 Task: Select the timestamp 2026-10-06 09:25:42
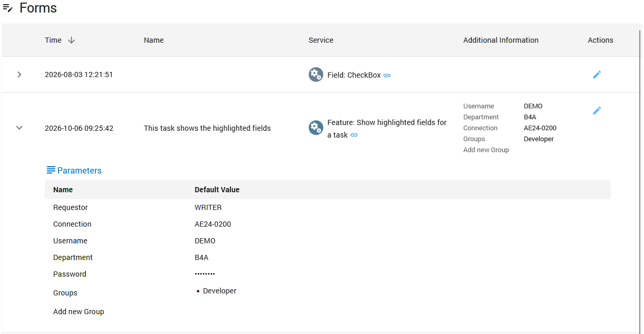click(79, 128)
